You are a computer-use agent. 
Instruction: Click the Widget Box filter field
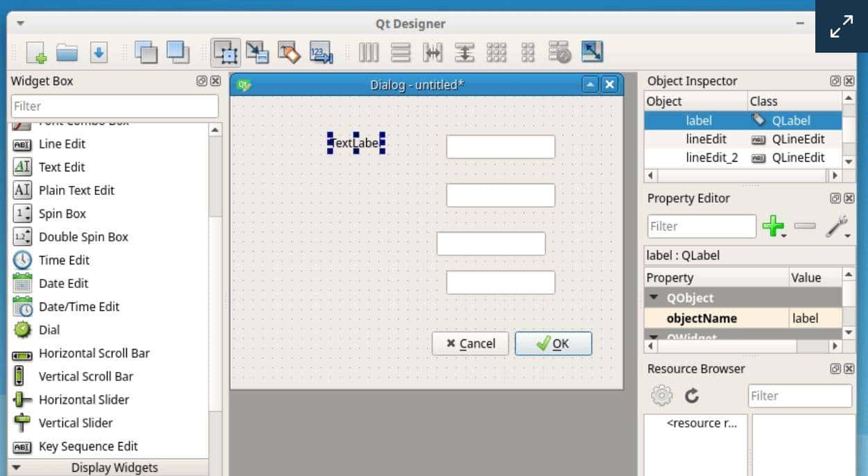tap(114, 106)
